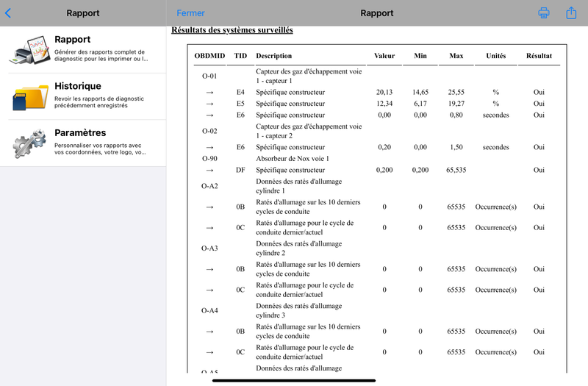Image resolution: width=588 pixels, height=386 pixels.
Task: Open the Paramètres gears icon
Action: tap(30, 143)
